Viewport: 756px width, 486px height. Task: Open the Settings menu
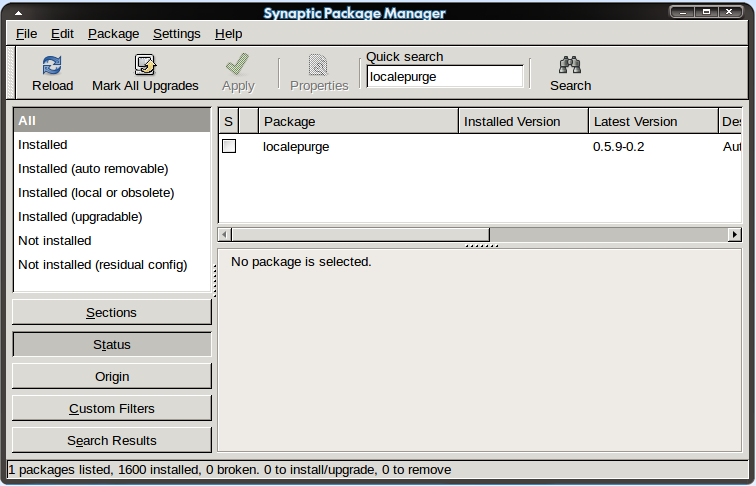pyautogui.click(x=176, y=34)
